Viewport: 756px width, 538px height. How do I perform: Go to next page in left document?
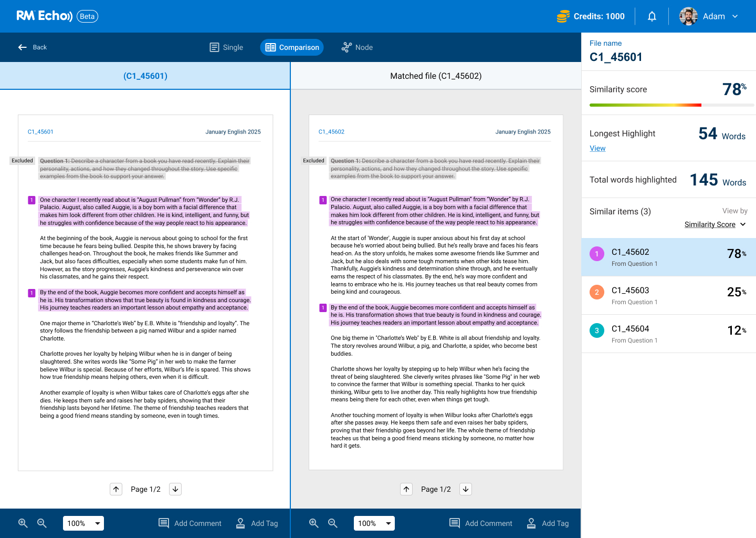point(175,489)
